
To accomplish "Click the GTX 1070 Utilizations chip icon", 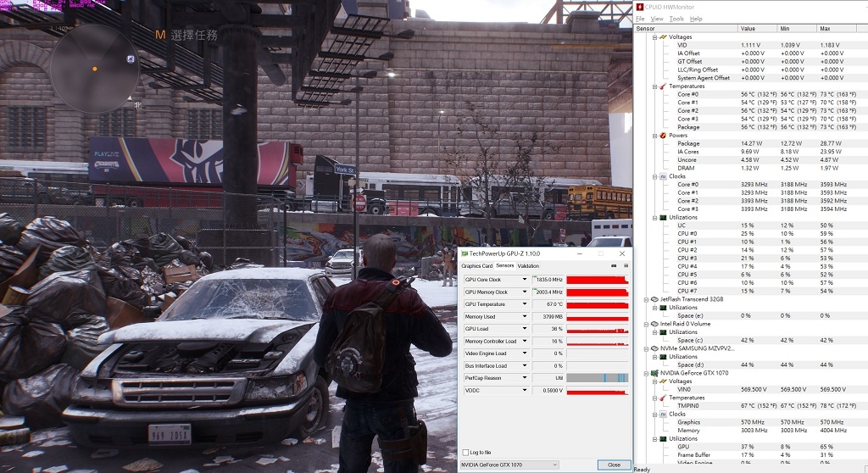I will [x=663, y=438].
